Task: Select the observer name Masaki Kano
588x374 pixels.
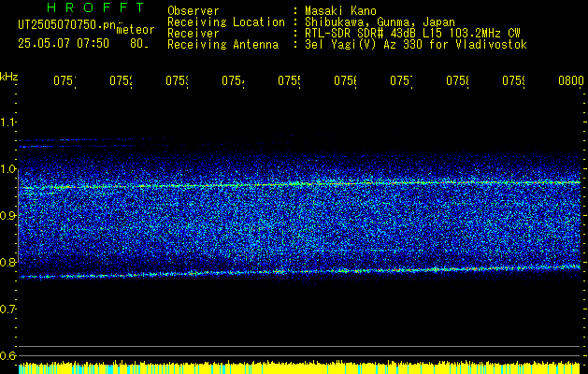Action: [340, 11]
